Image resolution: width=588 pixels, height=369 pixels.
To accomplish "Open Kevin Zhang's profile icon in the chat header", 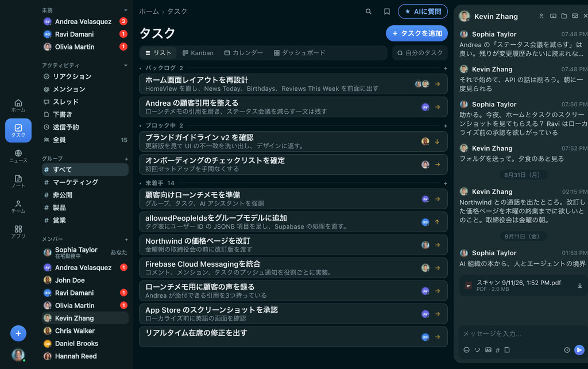I will click(541, 16).
